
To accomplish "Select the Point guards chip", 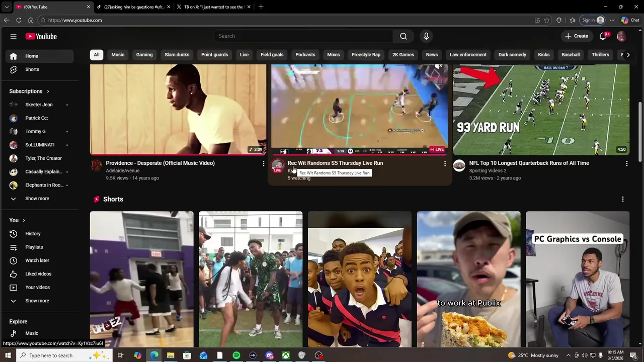I will (x=214, y=55).
